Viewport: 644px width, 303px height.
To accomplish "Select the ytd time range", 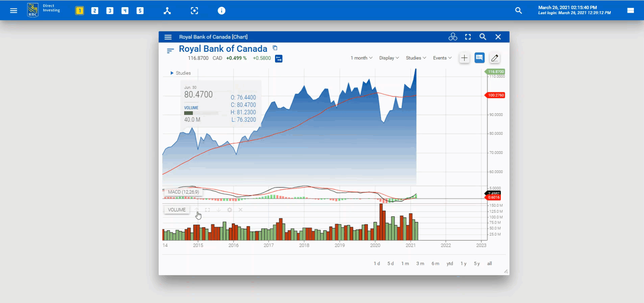I will (x=450, y=263).
